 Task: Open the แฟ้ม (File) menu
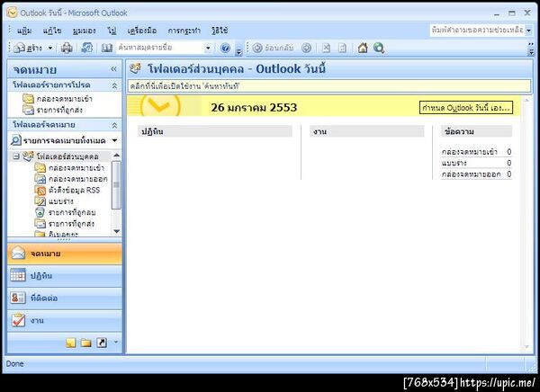(x=24, y=31)
